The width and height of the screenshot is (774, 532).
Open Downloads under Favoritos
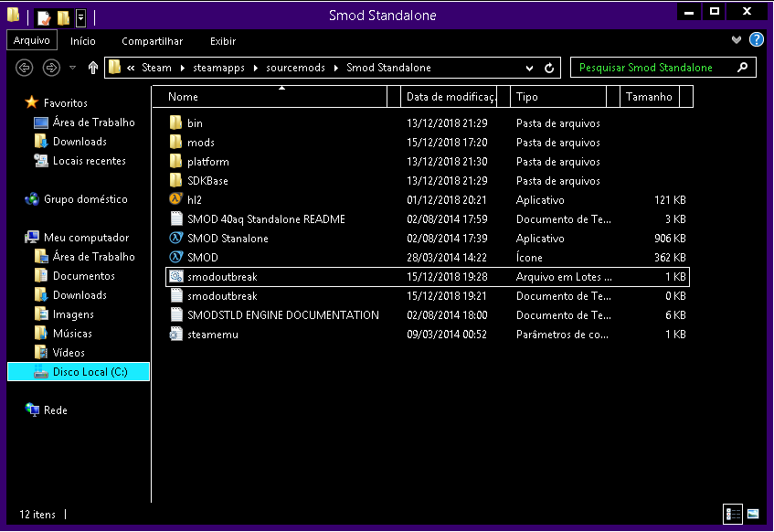pyautogui.click(x=80, y=142)
